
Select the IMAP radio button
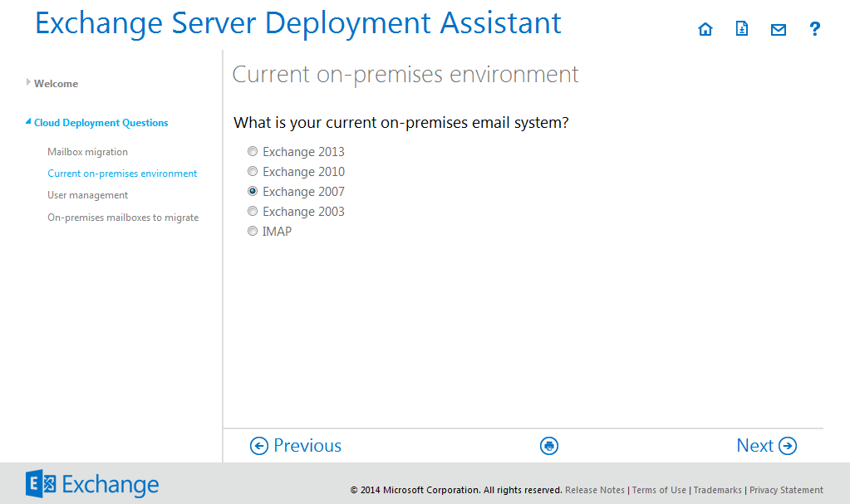(253, 232)
